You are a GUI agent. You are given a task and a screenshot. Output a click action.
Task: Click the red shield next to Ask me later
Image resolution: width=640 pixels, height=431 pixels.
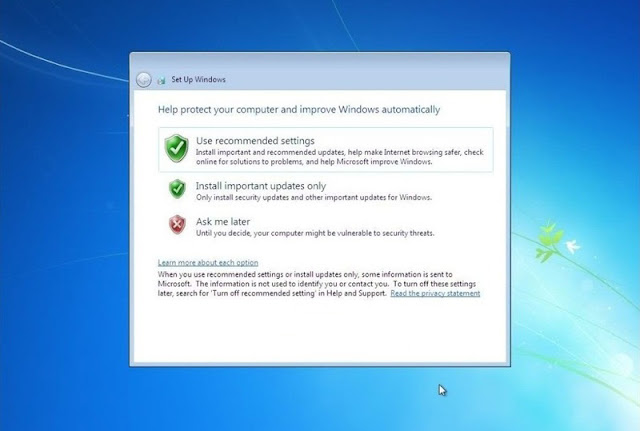click(177, 224)
